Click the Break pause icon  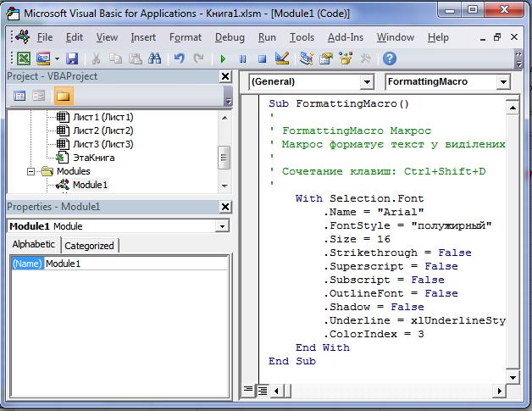coord(242,59)
